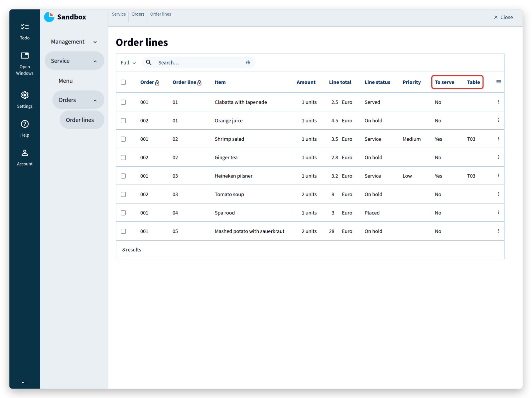Sort by the Line total column header
532x398 pixels.
(x=340, y=82)
